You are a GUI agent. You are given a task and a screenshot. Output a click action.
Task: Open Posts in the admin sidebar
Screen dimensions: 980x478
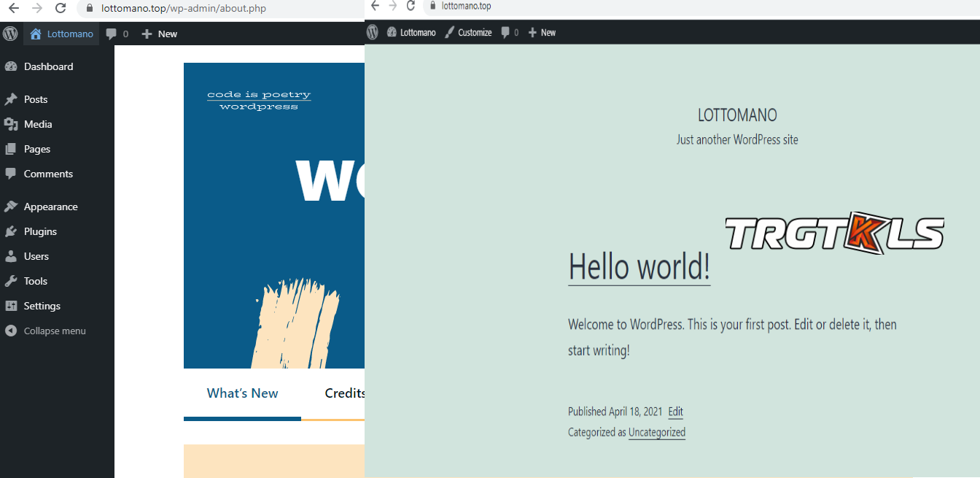point(35,99)
